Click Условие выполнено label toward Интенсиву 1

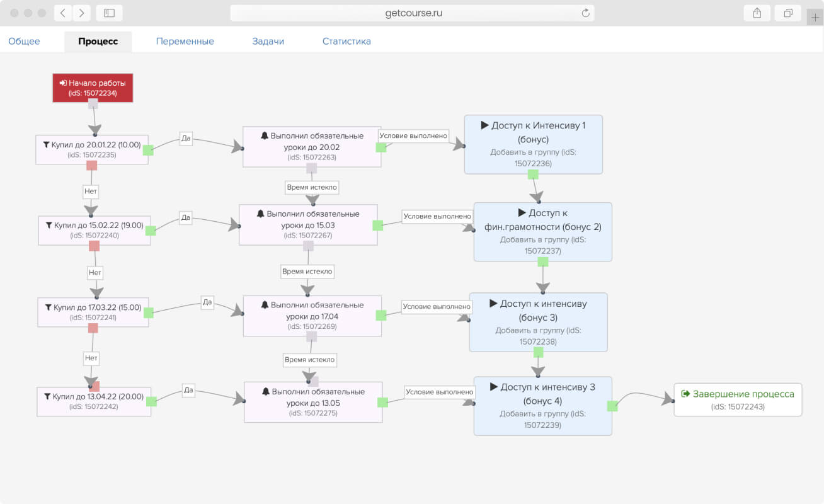(x=414, y=135)
